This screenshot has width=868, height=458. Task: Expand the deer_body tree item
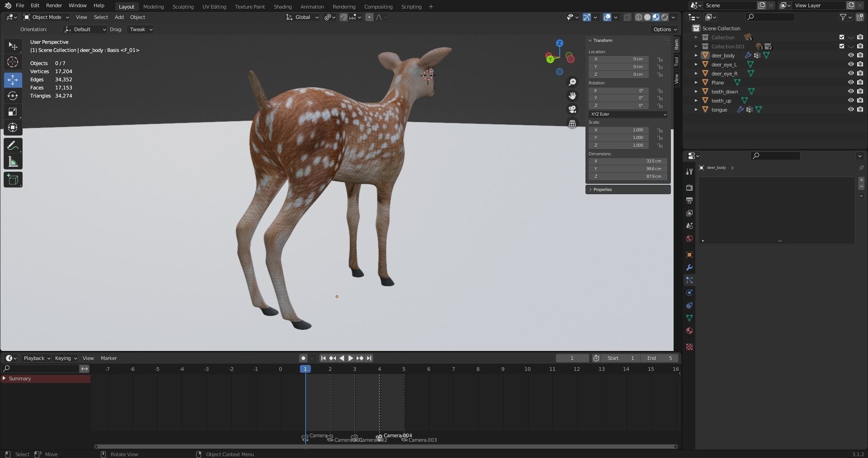tap(696, 55)
